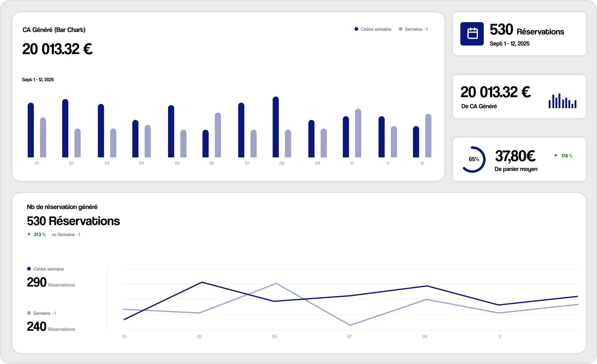Click the 'vs Semaine - 1' comparison text

point(66,235)
